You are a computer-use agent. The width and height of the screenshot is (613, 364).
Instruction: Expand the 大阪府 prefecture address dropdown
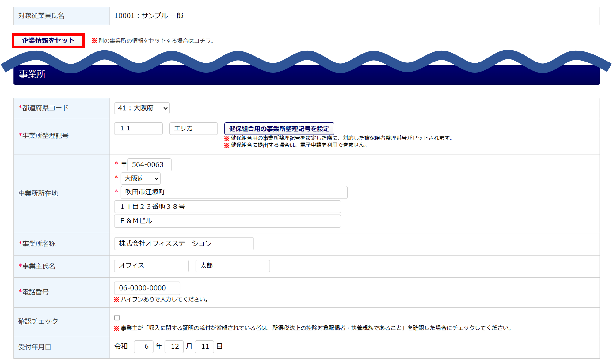coord(140,178)
